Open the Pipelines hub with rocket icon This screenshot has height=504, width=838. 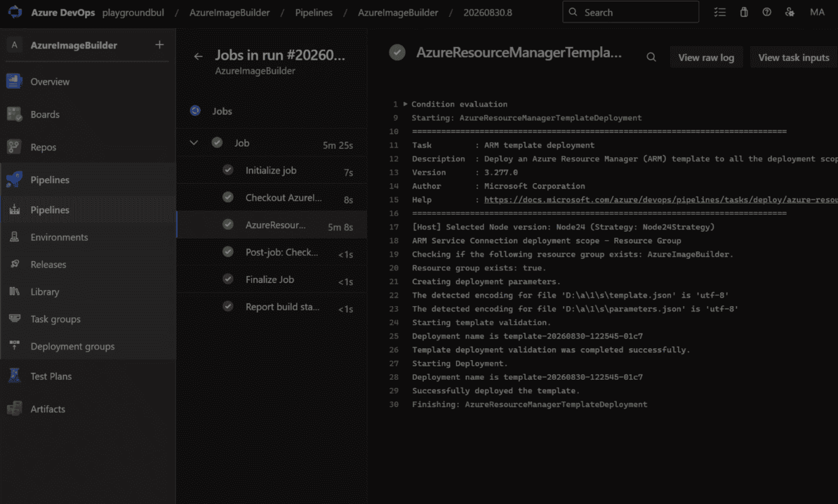88,180
